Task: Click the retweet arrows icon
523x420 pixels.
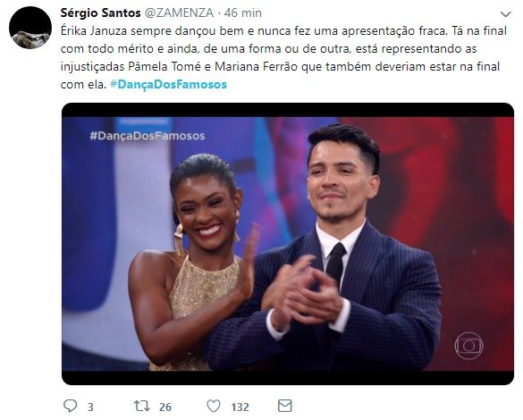Action: pyautogui.click(x=142, y=406)
